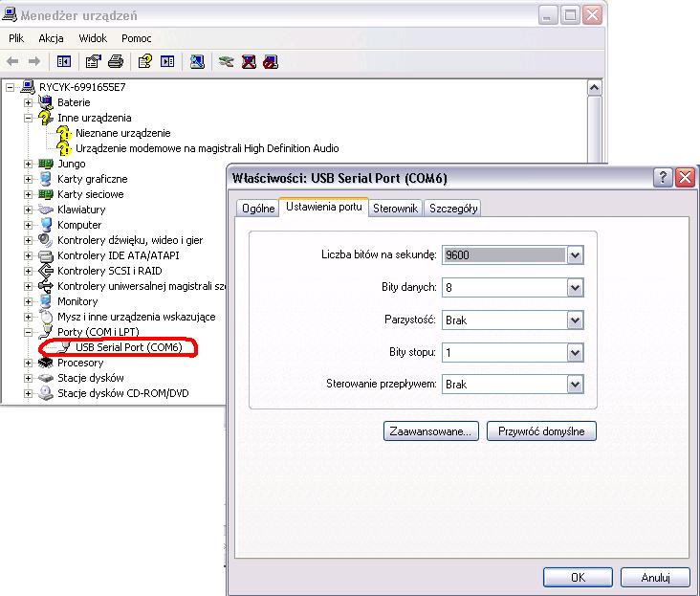Click the action pane icon next to Help
700x596 pixels.
pyautogui.click(x=167, y=61)
